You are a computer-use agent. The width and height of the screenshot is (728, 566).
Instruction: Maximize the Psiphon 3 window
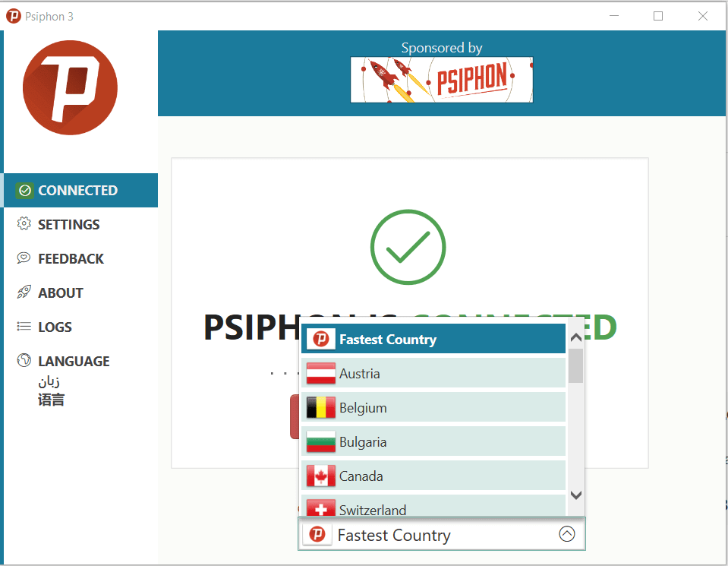[658, 16]
